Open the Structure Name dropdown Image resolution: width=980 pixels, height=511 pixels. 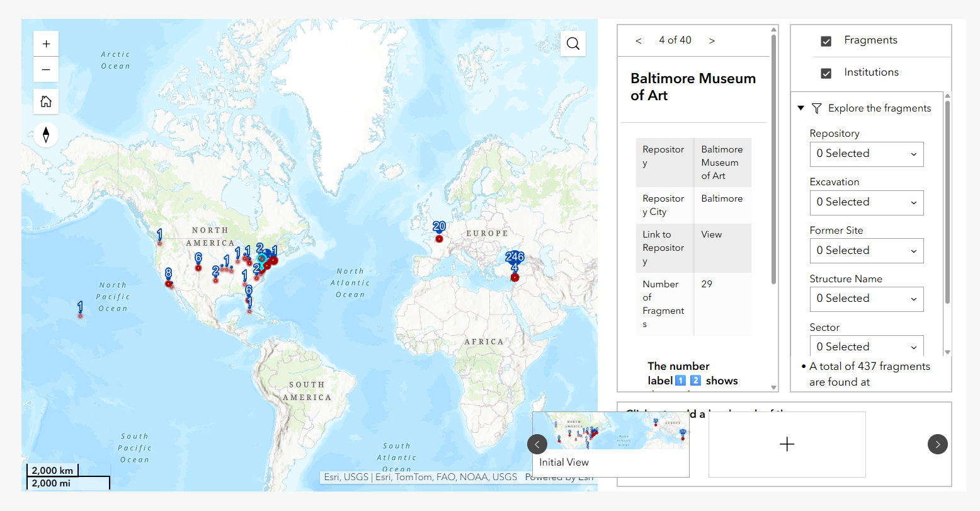pyautogui.click(x=866, y=299)
